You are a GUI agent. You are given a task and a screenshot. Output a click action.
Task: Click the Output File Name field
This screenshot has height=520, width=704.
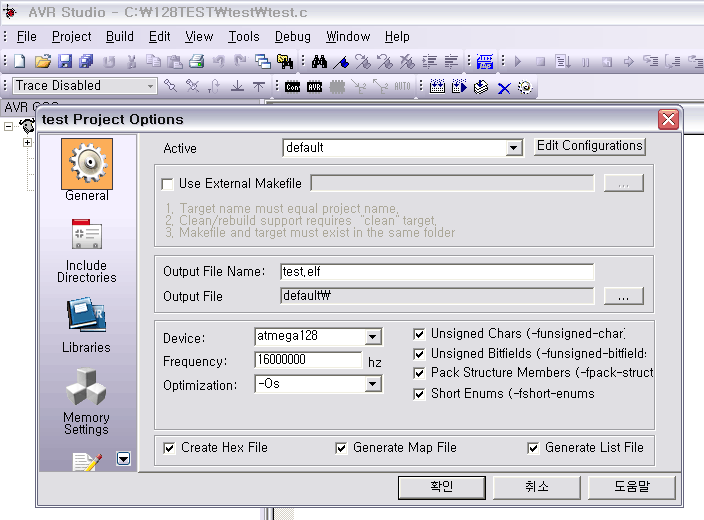coord(437,272)
